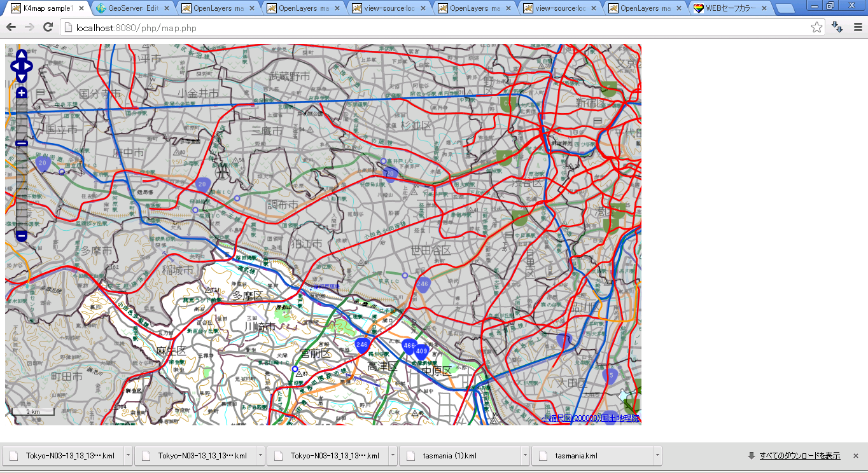
Task: Open dropdown for first Tokyo-N03 kml download
Action: (x=128, y=456)
